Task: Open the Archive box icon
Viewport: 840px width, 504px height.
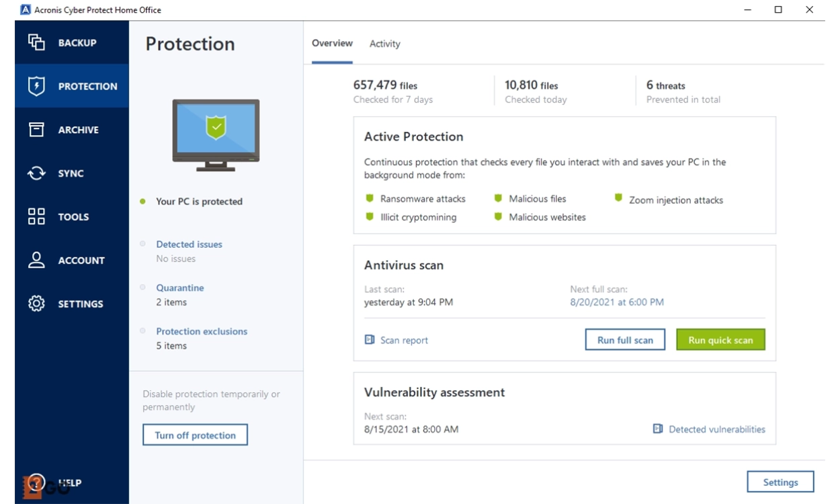Action: (x=36, y=130)
